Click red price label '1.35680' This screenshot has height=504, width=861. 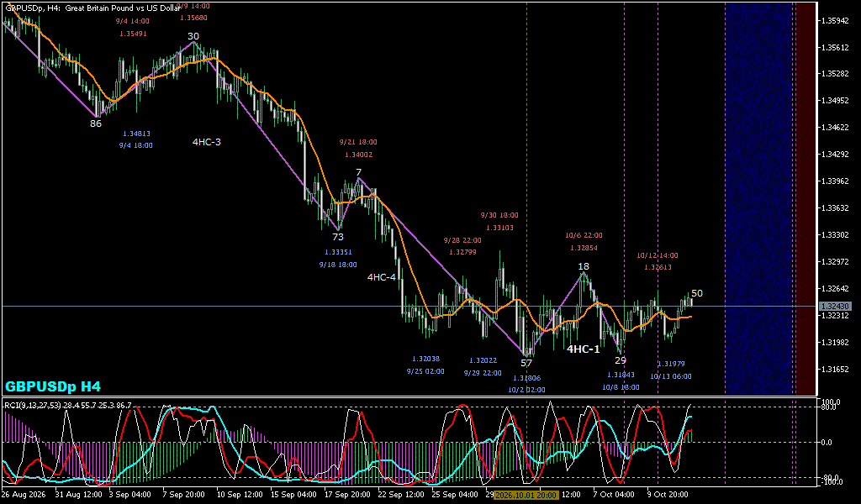pyautogui.click(x=194, y=18)
